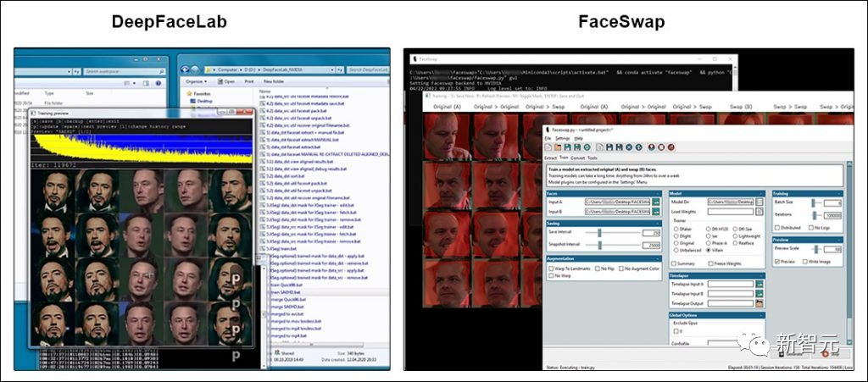Tick the Distributed training checkbox
Screen dimensions: 868x382
point(777,227)
